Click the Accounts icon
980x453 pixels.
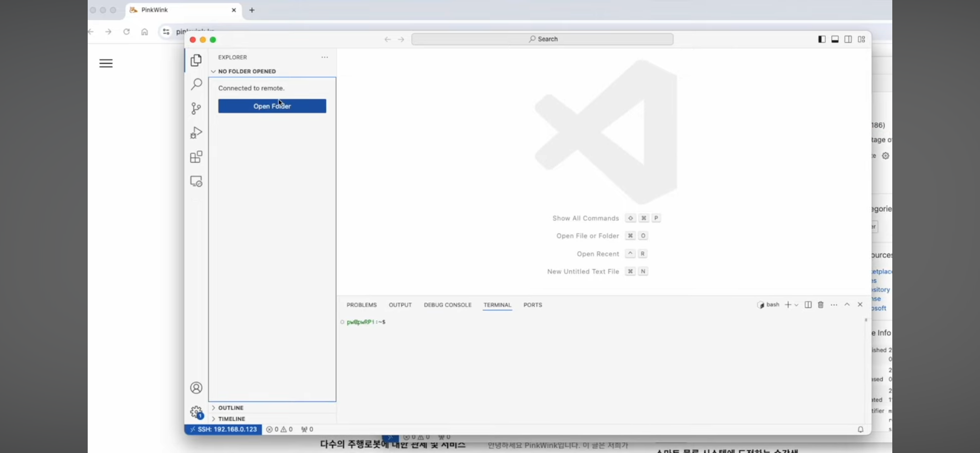196,388
